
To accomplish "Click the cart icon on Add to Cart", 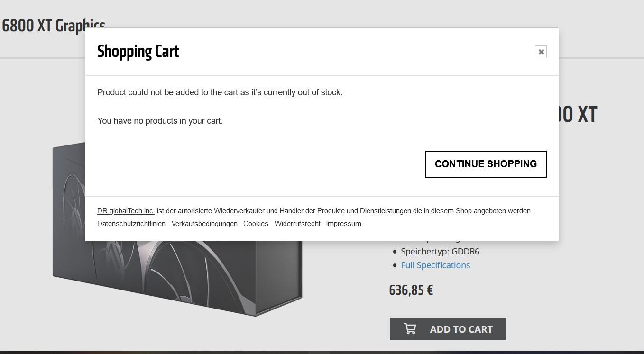I will (410, 328).
